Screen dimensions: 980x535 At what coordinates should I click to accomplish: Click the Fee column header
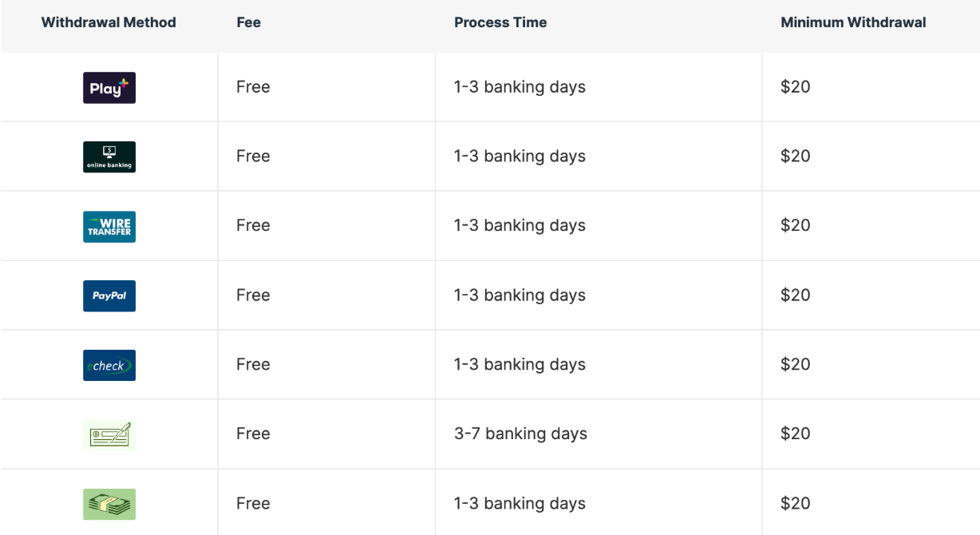click(249, 22)
